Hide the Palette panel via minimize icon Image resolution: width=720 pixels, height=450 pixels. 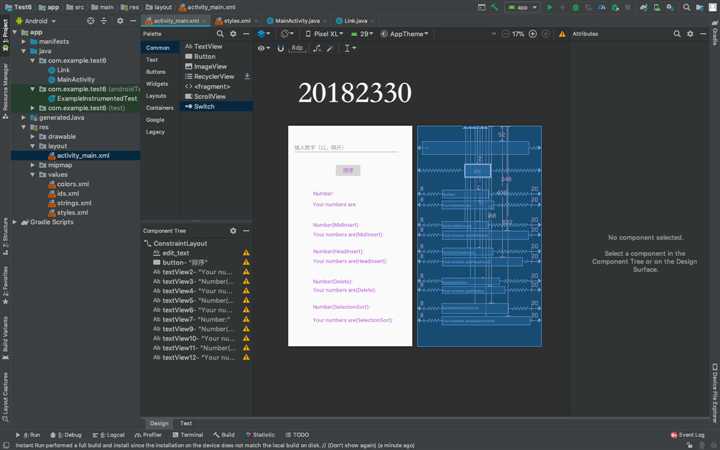[246, 34]
